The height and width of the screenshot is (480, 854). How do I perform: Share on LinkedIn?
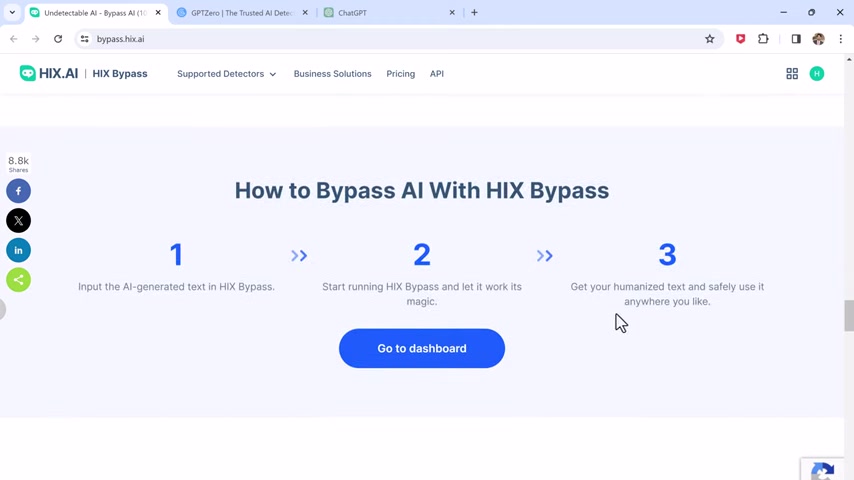[x=19, y=250]
